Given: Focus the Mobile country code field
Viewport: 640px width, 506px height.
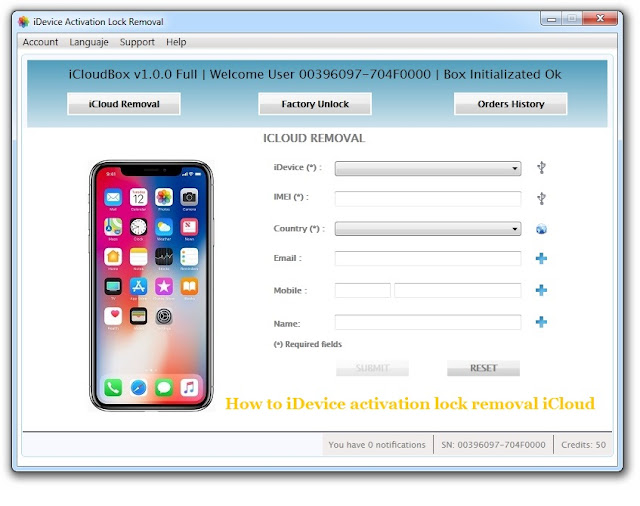Looking at the screenshot, I should point(362,290).
